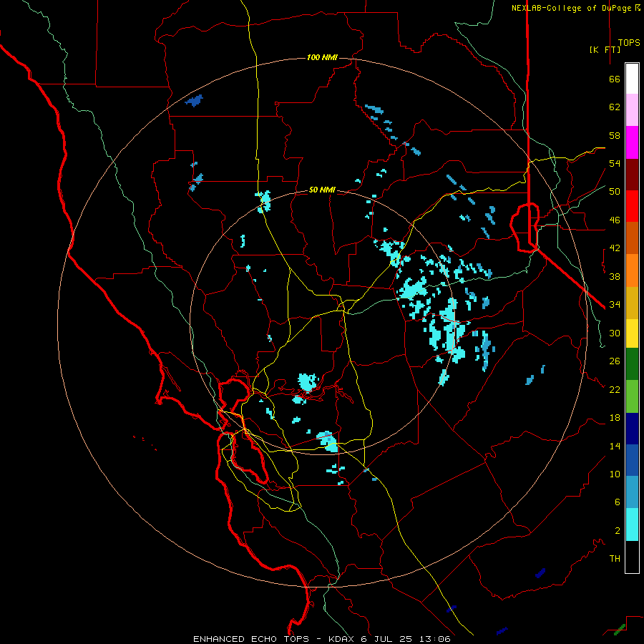Click the 50 legend value label
The image size is (644, 644).
coord(615,191)
